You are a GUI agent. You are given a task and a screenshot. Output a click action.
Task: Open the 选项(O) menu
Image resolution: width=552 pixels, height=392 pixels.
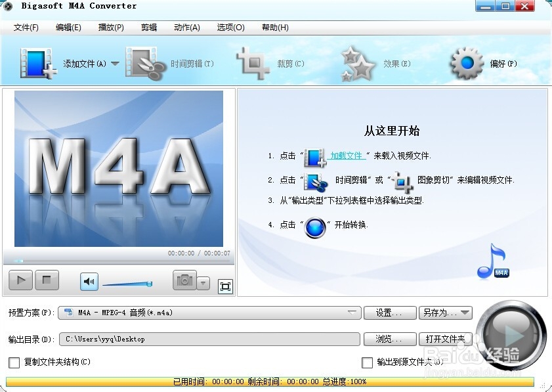click(230, 28)
